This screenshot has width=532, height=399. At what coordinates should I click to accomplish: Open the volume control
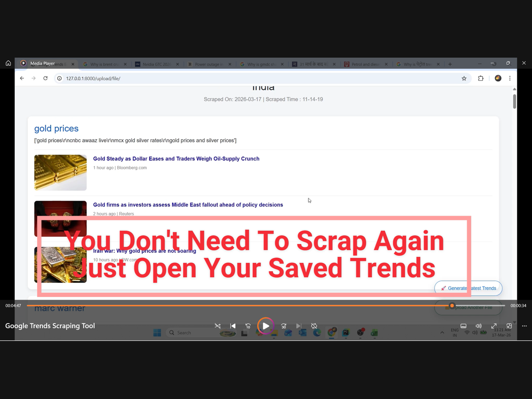478,326
